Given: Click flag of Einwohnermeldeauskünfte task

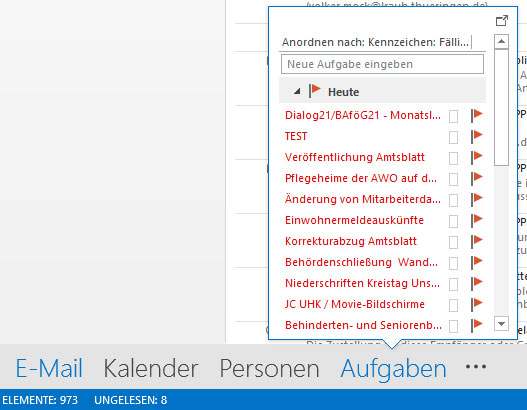Looking at the screenshot, I should coord(477,220).
